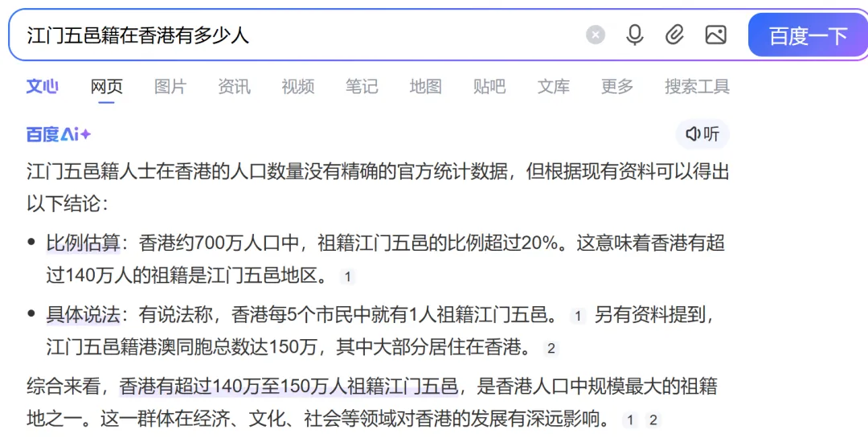The image size is (868, 442).
Task: Open citation 1 after 江门五邑地区
Action: pos(348,276)
